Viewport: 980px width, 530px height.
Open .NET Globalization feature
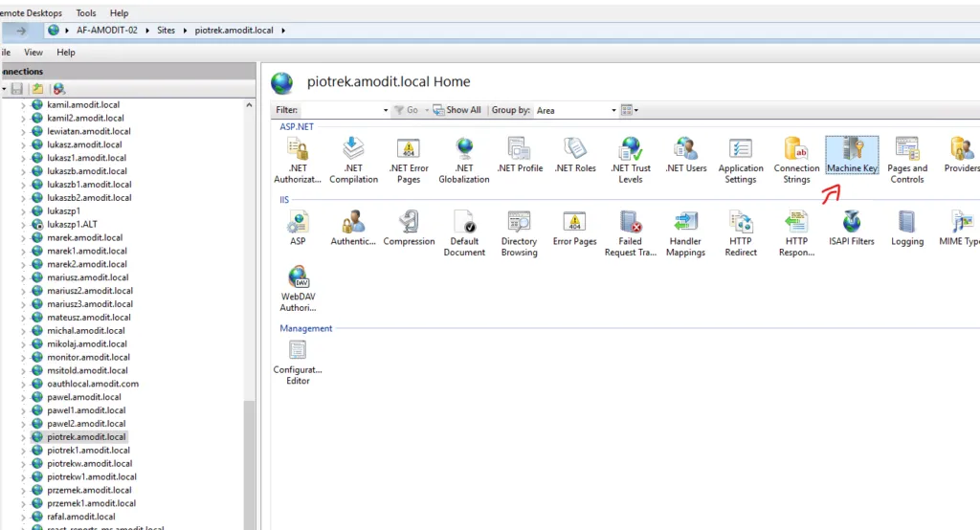point(464,161)
